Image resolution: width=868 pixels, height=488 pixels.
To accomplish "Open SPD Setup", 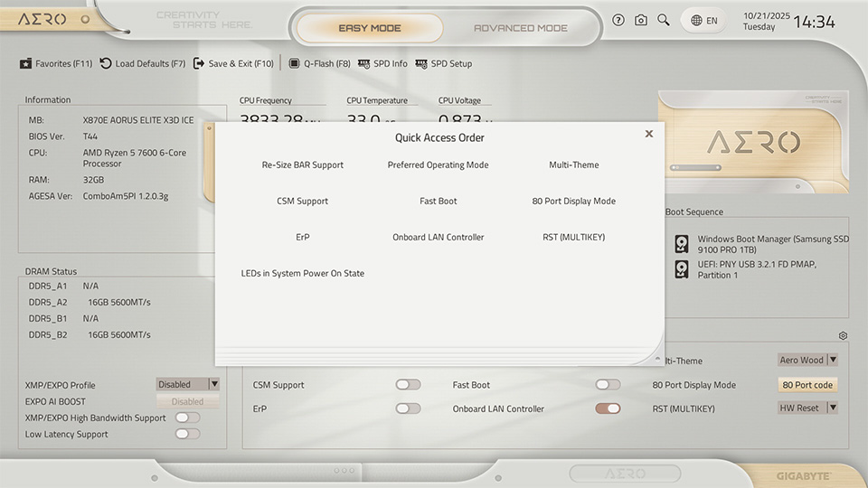I will (444, 64).
